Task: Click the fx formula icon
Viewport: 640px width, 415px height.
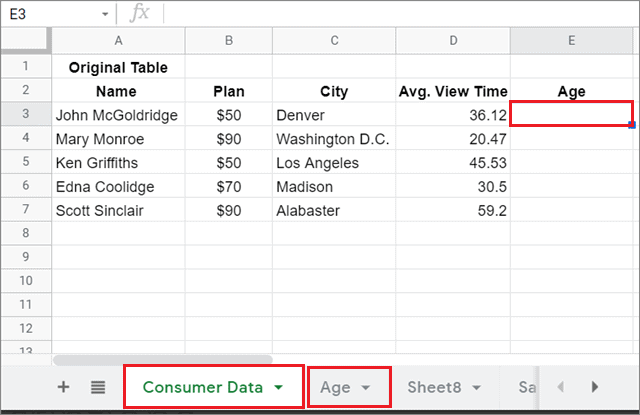Action: pyautogui.click(x=140, y=13)
